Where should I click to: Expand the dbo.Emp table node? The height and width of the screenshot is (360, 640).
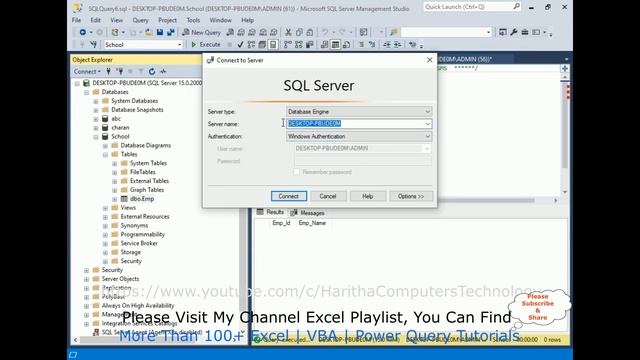tap(115, 199)
